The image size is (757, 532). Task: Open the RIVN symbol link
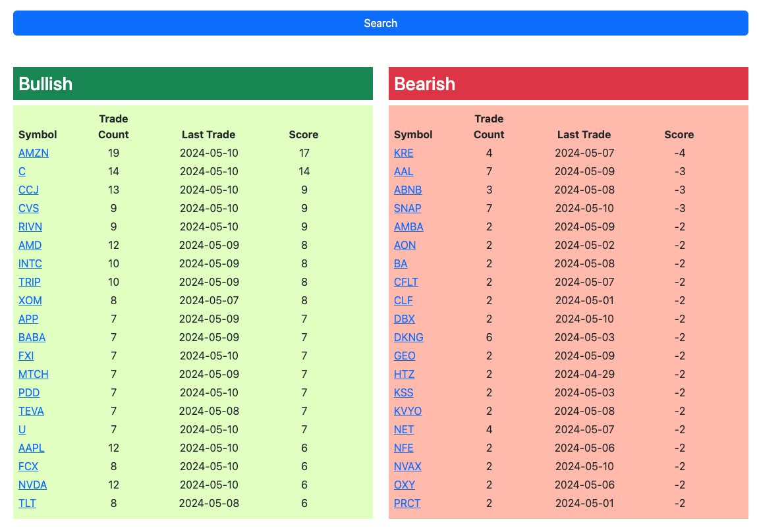(30, 226)
